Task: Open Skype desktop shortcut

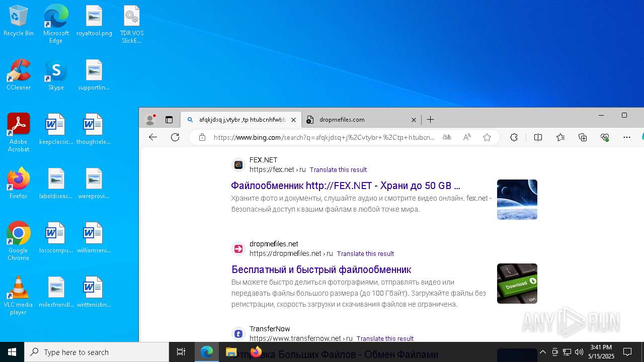Action: click(56, 75)
